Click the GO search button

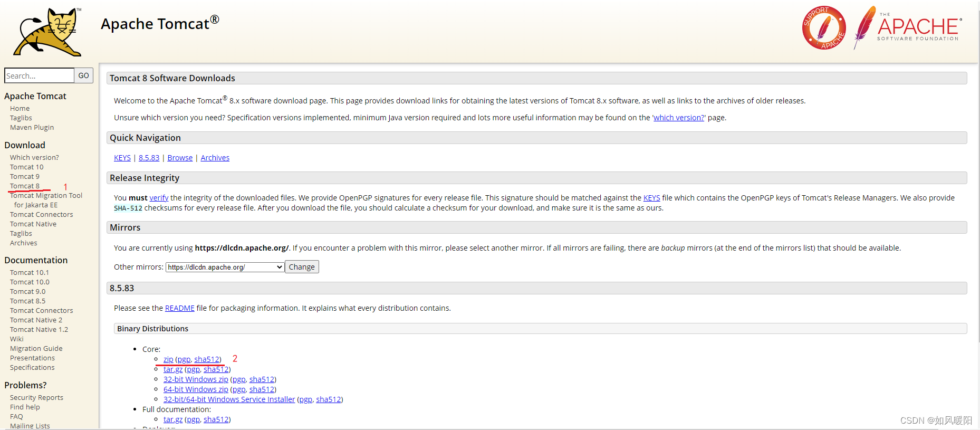tap(83, 75)
